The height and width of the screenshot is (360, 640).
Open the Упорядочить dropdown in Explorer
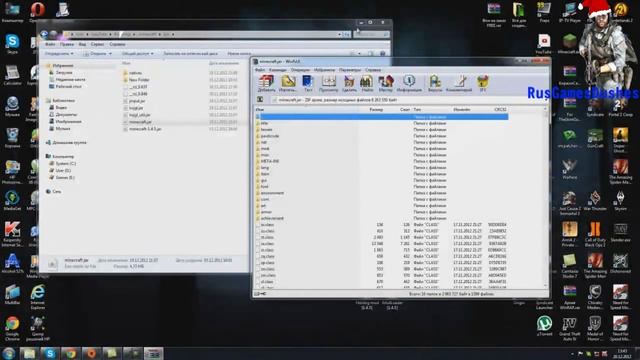click(59, 53)
